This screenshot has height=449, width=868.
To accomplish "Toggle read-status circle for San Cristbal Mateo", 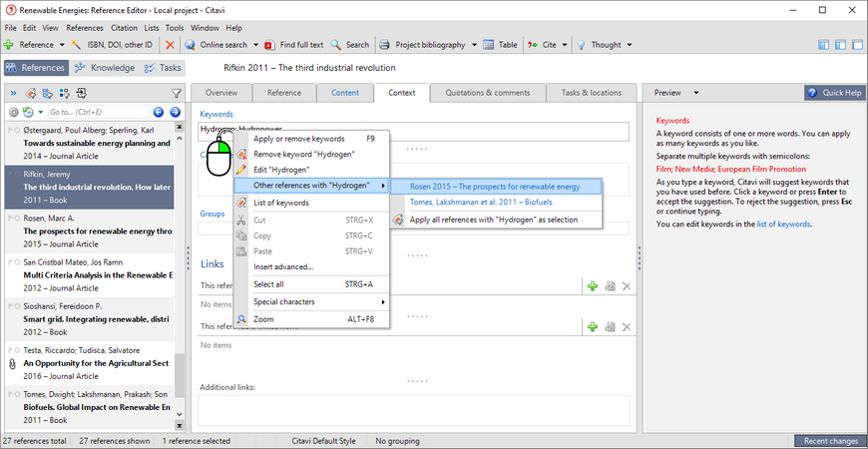I will click(x=18, y=262).
